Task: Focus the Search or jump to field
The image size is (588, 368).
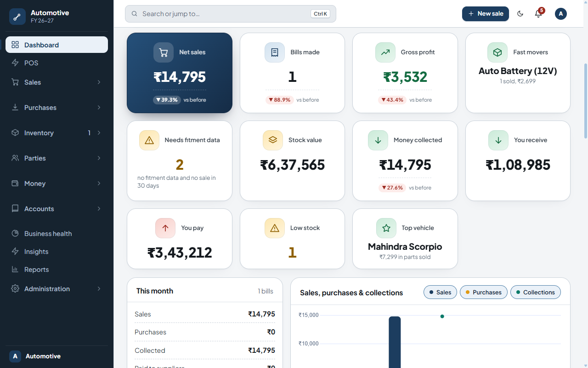Action: pos(231,14)
